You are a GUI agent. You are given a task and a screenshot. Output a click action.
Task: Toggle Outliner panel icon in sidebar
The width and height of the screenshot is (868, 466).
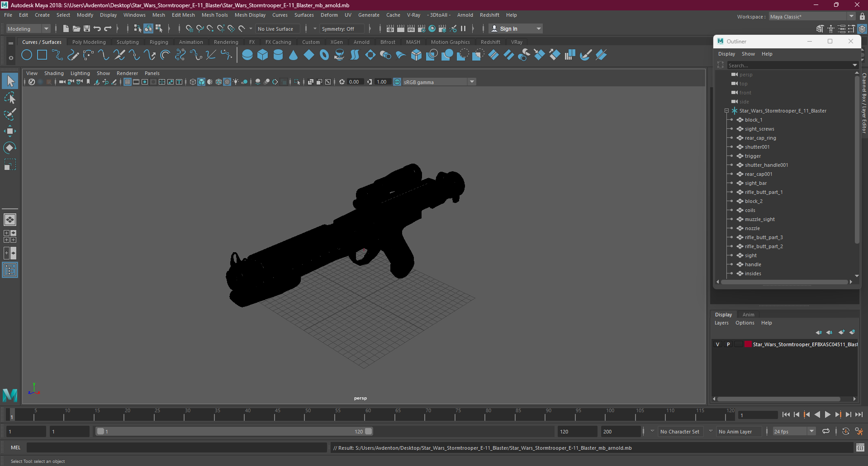[10, 270]
